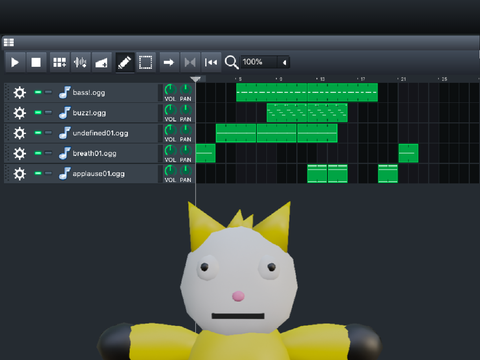Viewport: 480px width, 360px height.
Task: Select the undefined01.ogg track name
Action: pyautogui.click(x=100, y=133)
